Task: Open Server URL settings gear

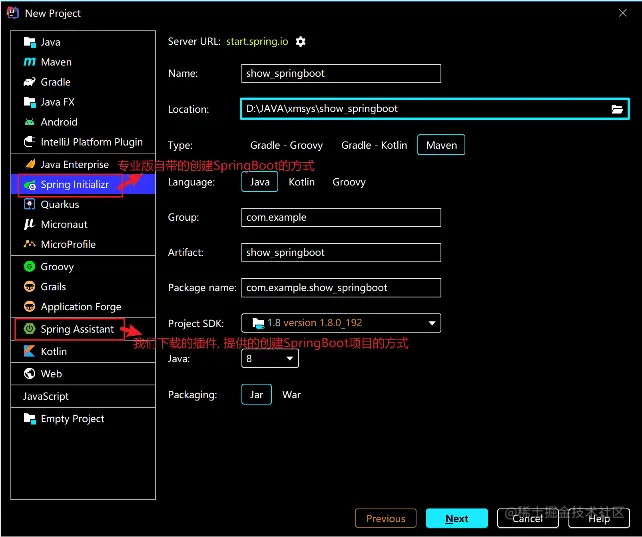Action: [301, 42]
